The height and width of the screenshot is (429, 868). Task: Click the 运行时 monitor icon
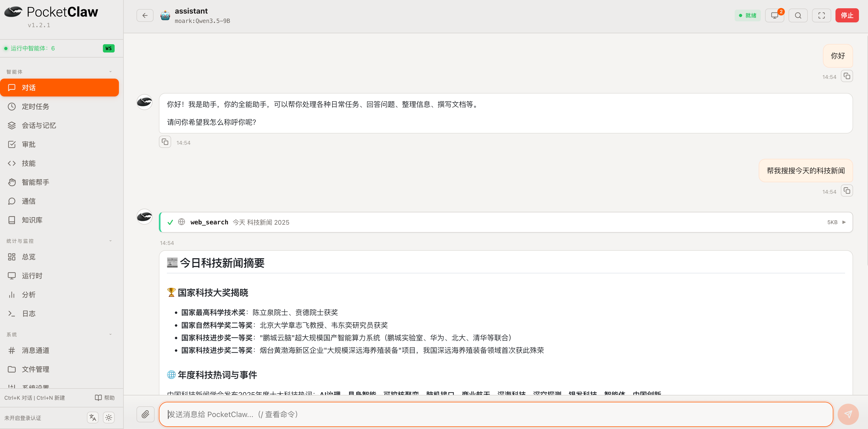point(12,276)
